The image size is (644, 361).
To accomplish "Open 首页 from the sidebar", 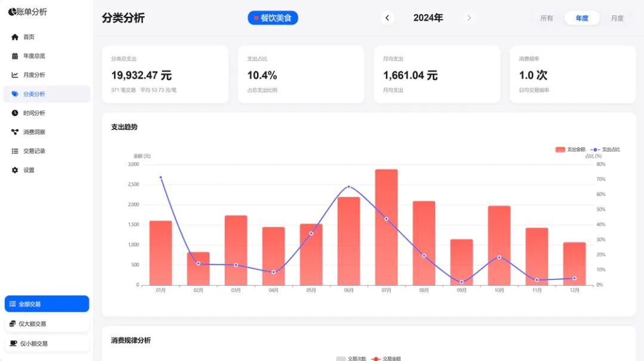I will (47, 37).
